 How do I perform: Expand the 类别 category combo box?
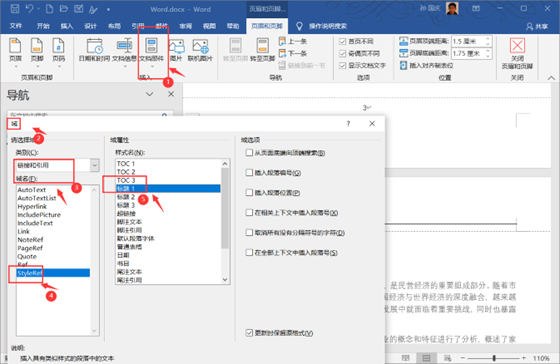[x=95, y=165]
